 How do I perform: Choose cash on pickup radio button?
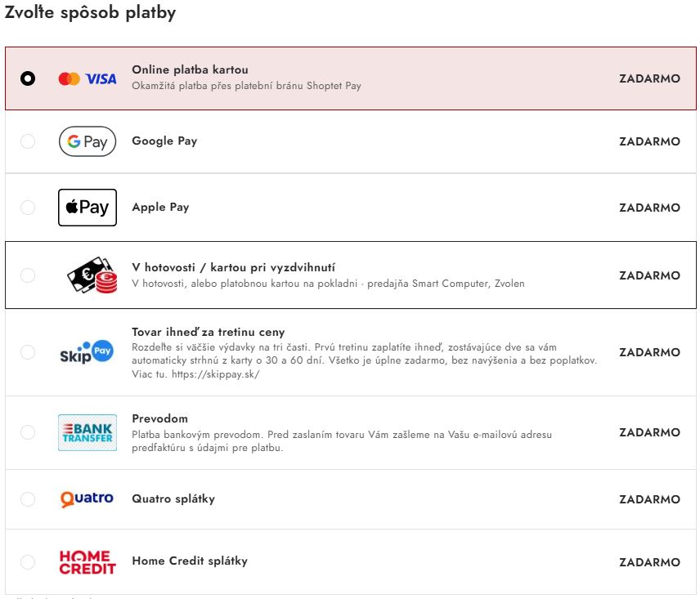(x=28, y=275)
